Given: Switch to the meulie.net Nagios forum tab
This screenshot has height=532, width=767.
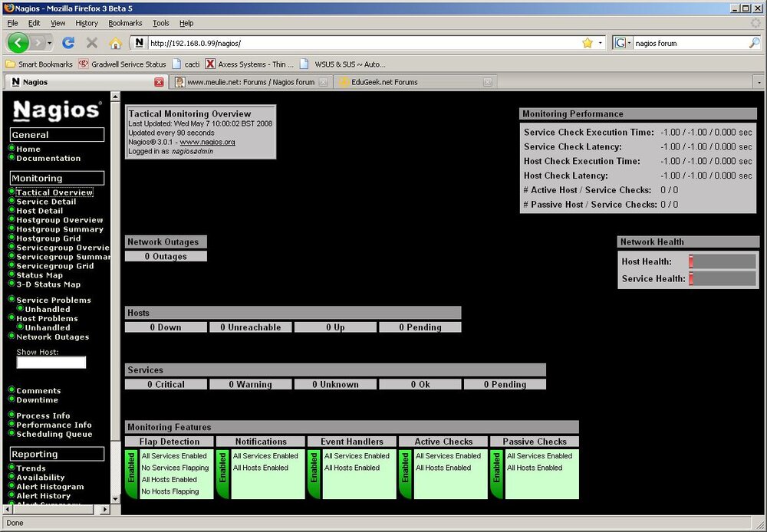Looking at the screenshot, I should coord(251,82).
